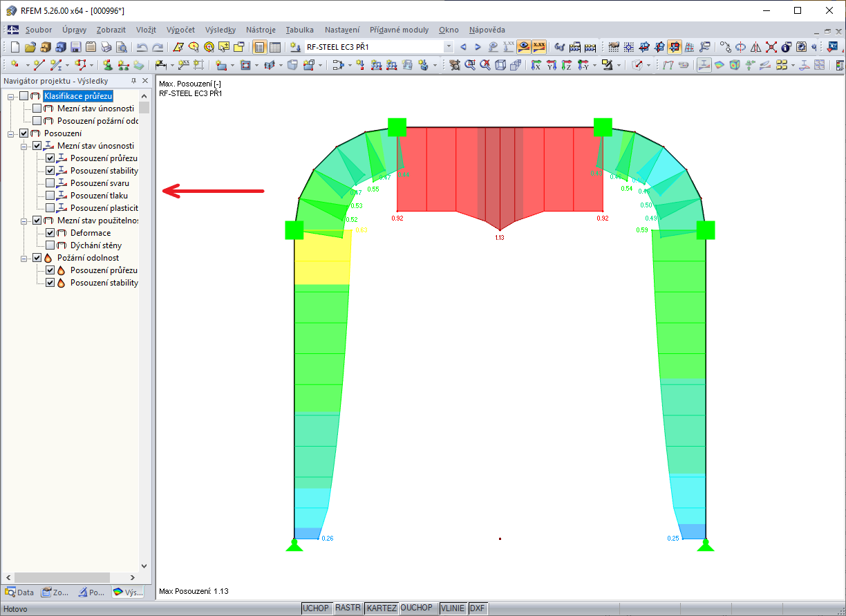This screenshot has width=846, height=616.
Task: Click the isometric cube view icon
Action: tap(500, 65)
